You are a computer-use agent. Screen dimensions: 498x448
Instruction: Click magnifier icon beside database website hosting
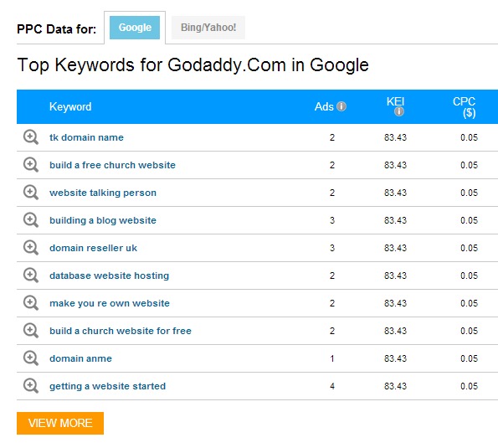coord(31,275)
